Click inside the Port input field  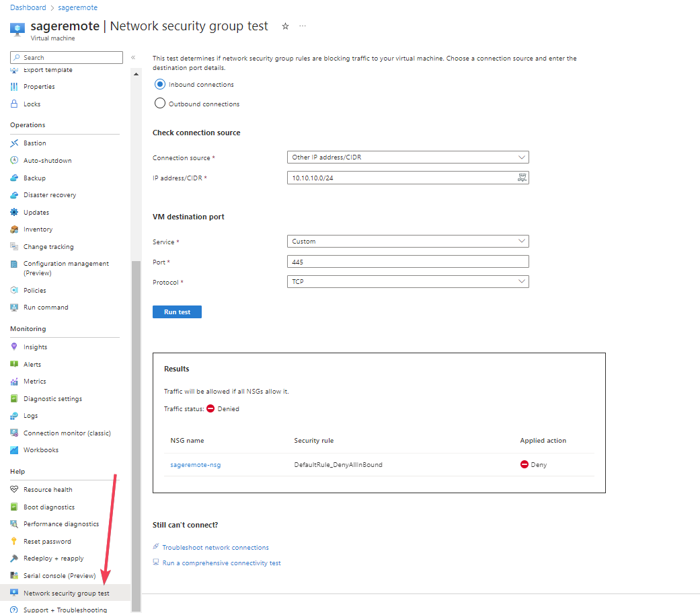[x=407, y=261]
